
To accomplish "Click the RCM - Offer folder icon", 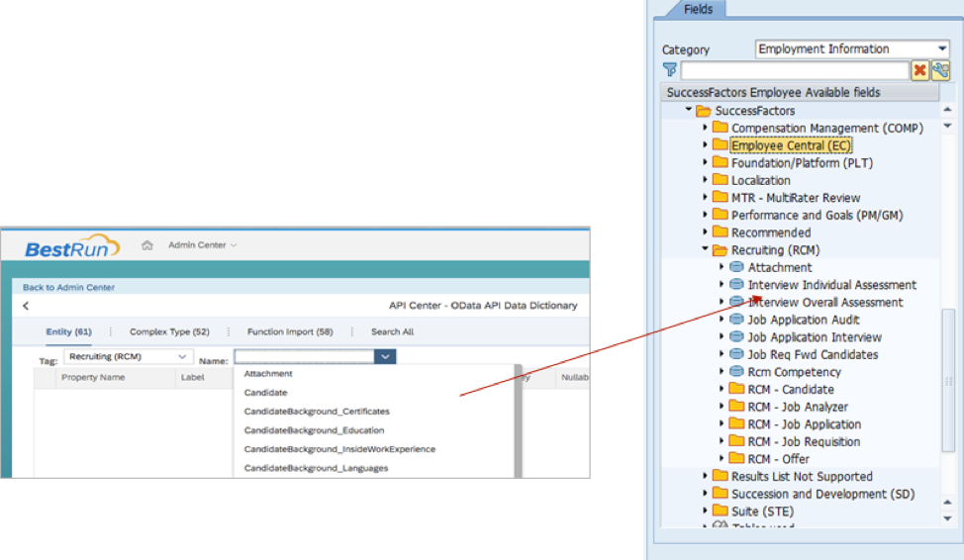I will [x=736, y=458].
